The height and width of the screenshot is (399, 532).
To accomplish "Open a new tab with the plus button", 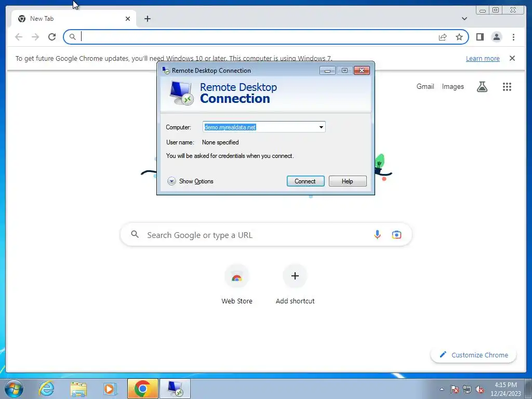I will coord(147,19).
